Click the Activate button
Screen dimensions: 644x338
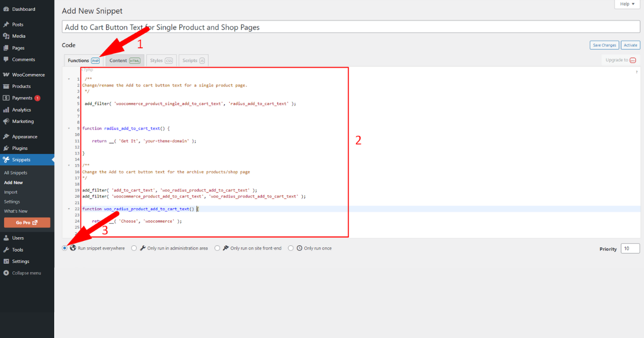click(x=631, y=46)
